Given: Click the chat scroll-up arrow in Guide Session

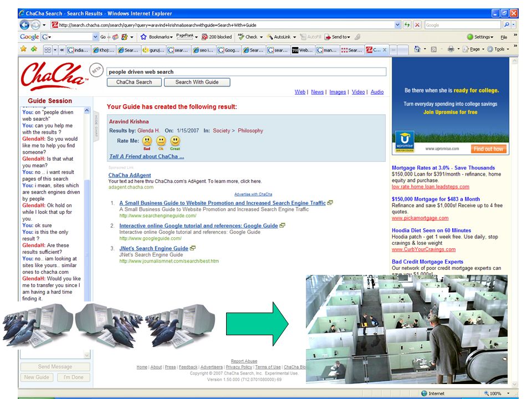Looking at the screenshot, I should [87, 111].
